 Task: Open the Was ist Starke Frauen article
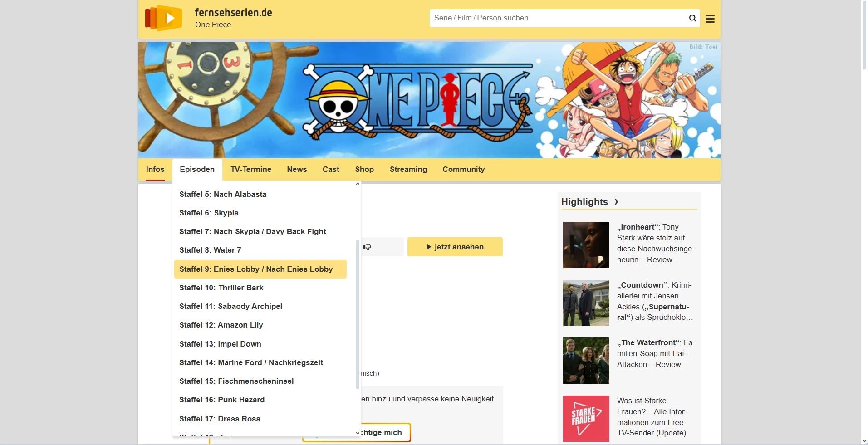click(x=652, y=417)
